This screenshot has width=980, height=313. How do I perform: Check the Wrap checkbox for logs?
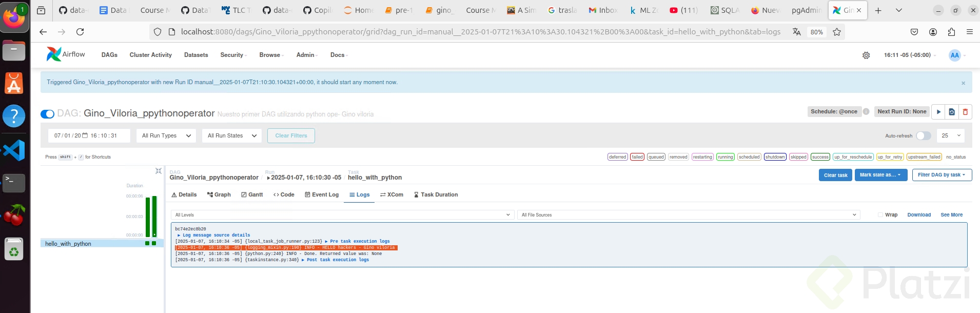tap(880, 215)
